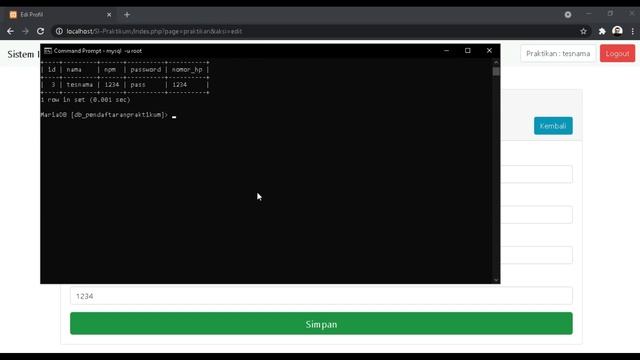Click the Command Prompt title text

98,51
